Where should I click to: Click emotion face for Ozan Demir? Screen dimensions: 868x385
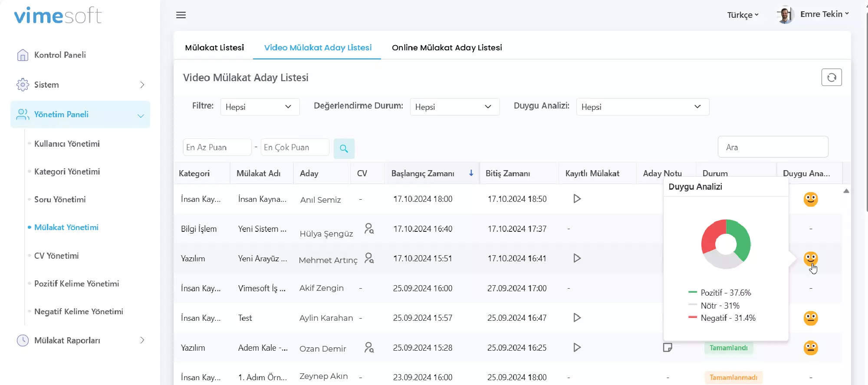tap(810, 348)
